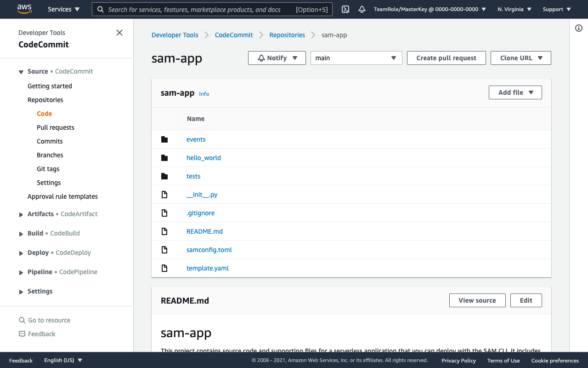Open the English (US) language selector

tap(63, 360)
